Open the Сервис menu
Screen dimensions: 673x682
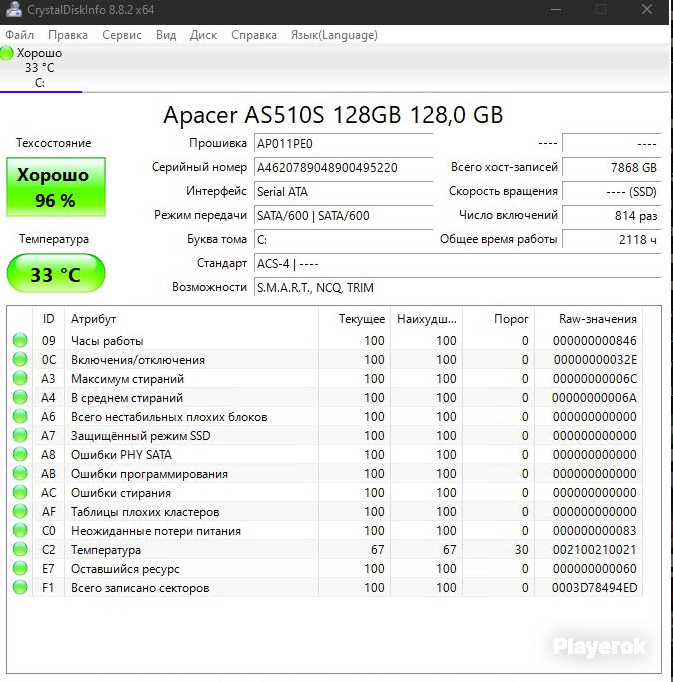[x=122, y=35]
